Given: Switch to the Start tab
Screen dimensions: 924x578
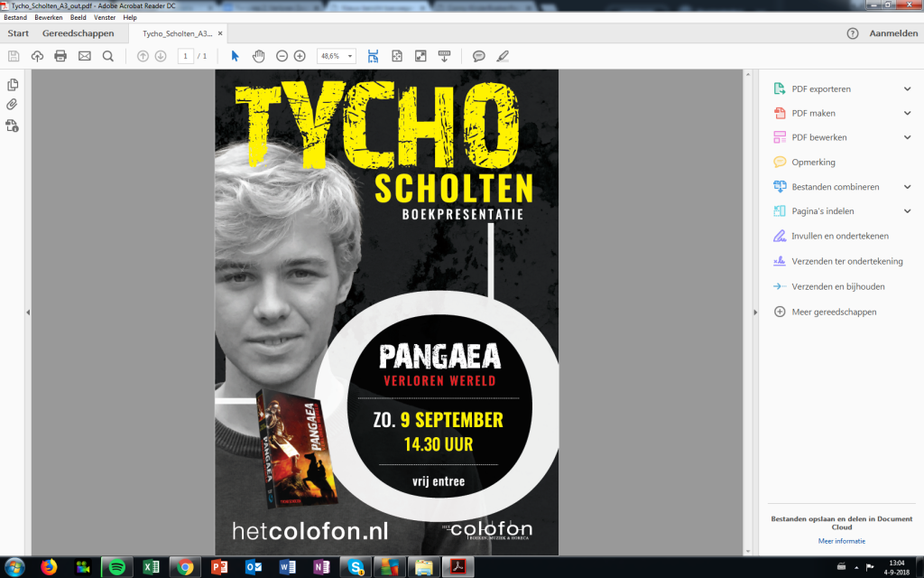Looking at the screenshot, I should click(18, 33).
